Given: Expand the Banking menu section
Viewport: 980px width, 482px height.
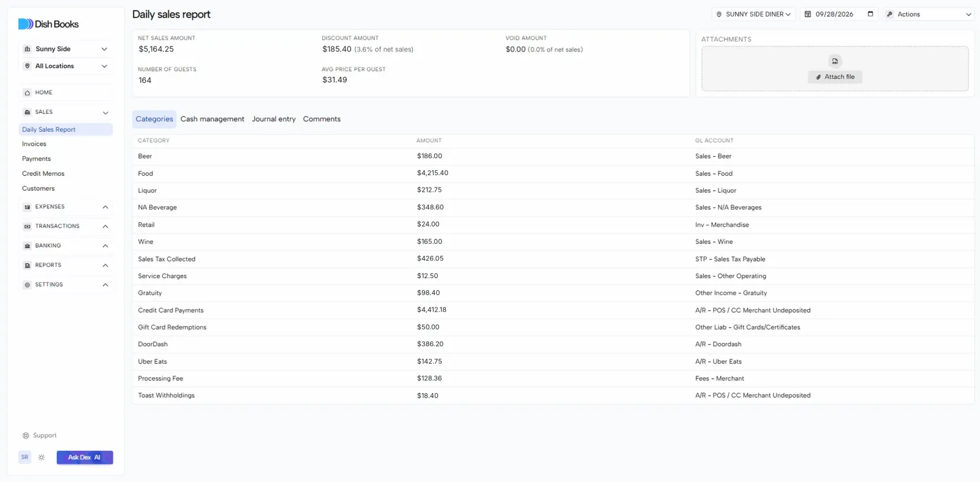Looking at the screenshot, I should [105, 246].
